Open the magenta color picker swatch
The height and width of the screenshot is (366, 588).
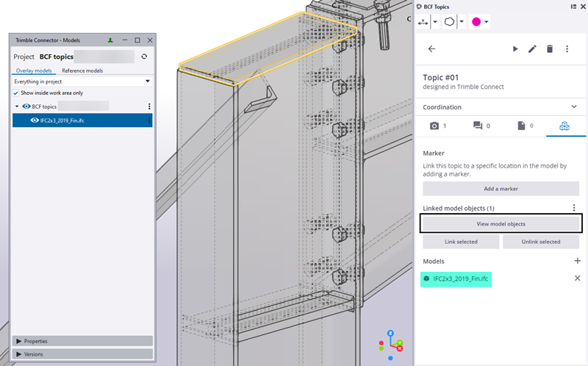coord(476,22)
